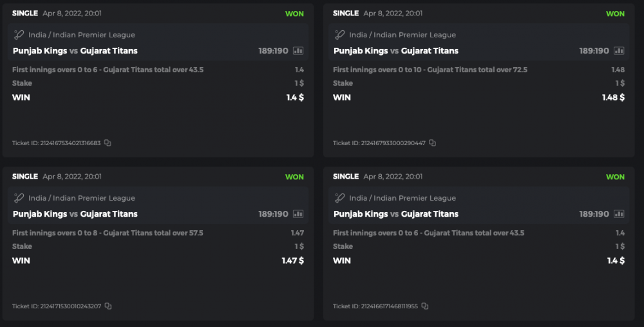Open match statistics icon on the 1.47 odds bet
The image size is (644, 327).
pos(298,214)
